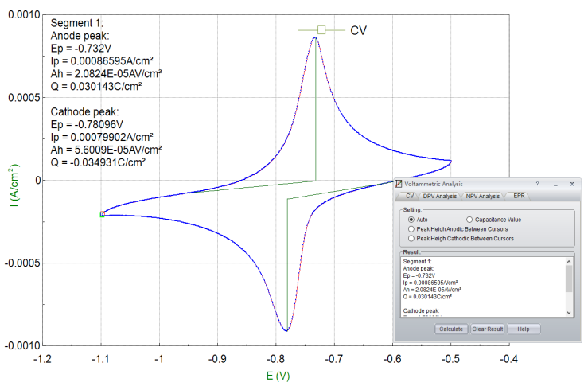Switch to the CV tab

click(410, 196)
